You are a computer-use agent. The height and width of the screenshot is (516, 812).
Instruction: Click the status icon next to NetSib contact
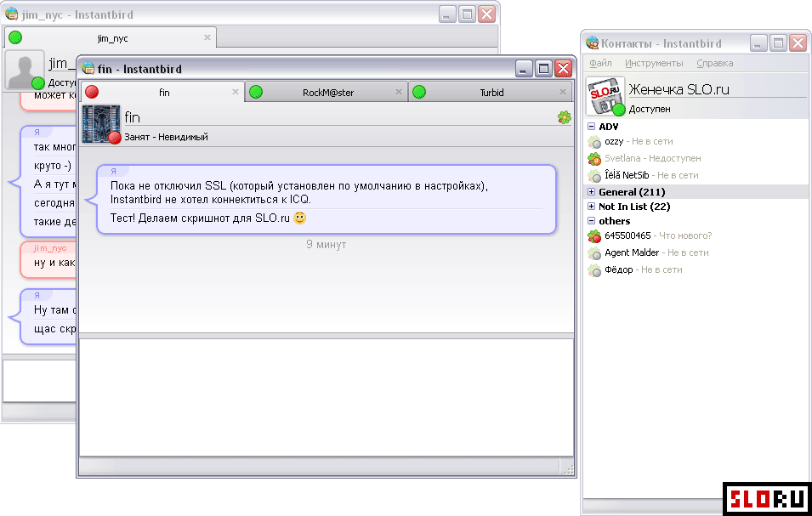(x=594, y=176)
